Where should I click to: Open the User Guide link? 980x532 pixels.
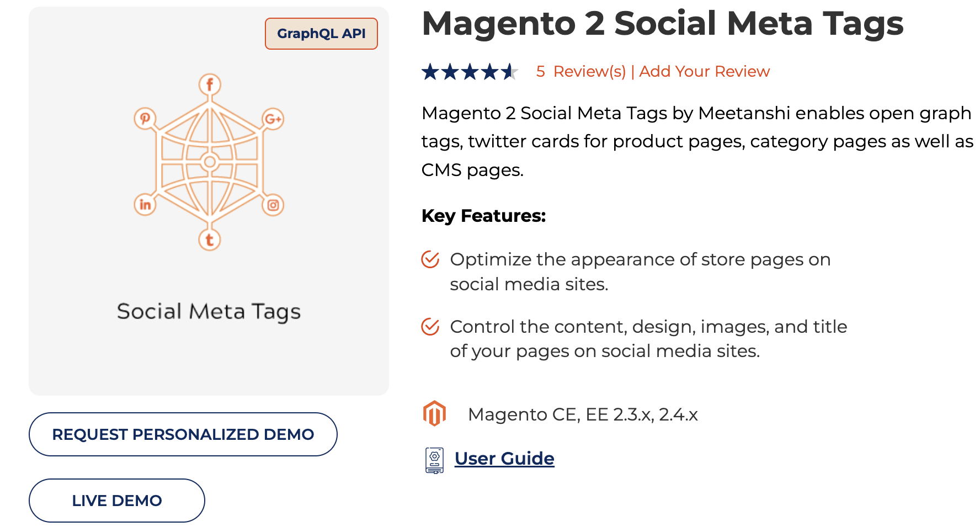[x=503, y=459]
